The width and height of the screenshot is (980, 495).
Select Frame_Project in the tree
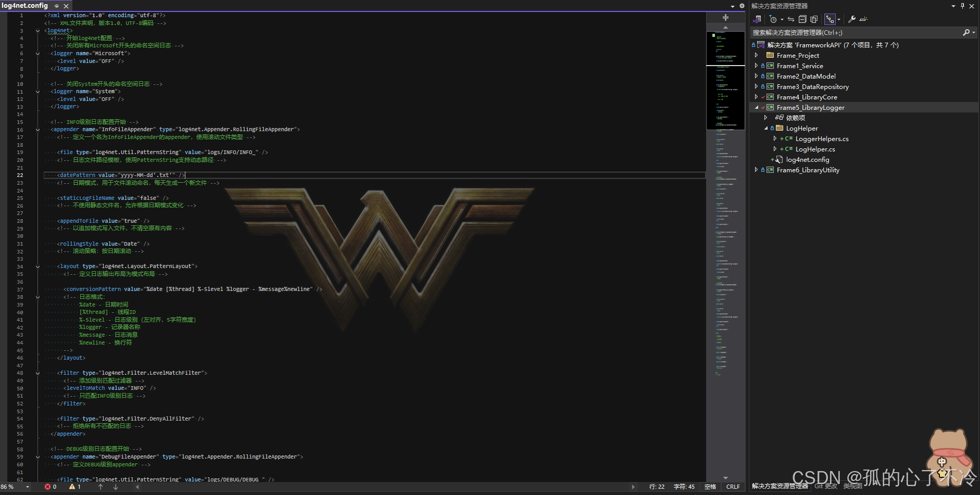[x=798, y=56]
